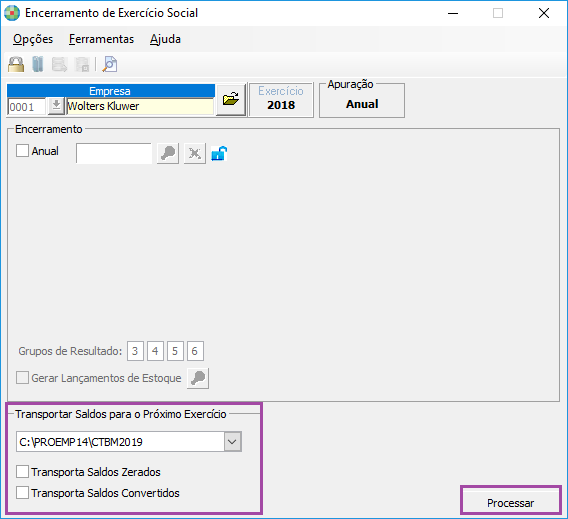Image resolution: width=568 pixels, height=519 pixels.
Task: Click the Processar button
Action: coord(510,503)
